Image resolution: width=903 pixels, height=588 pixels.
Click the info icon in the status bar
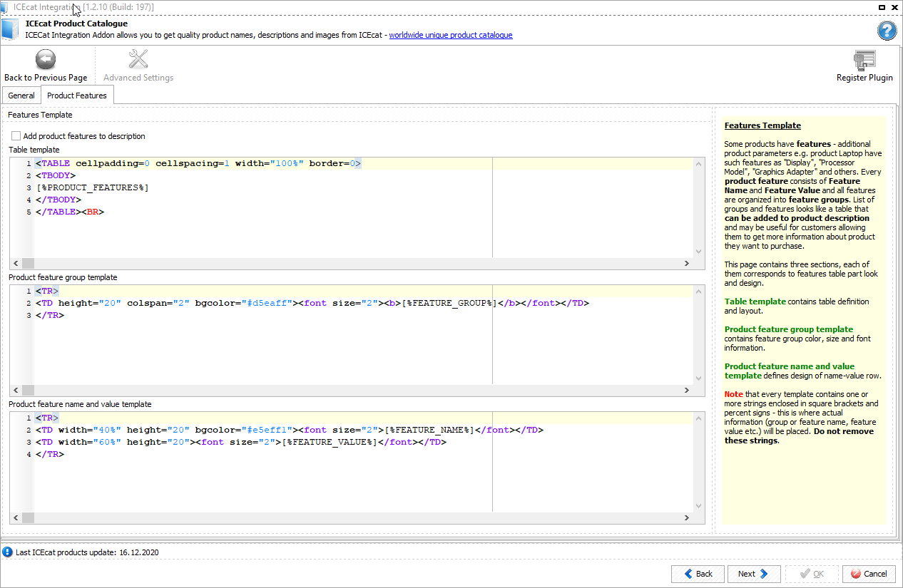tap(8, 552)
